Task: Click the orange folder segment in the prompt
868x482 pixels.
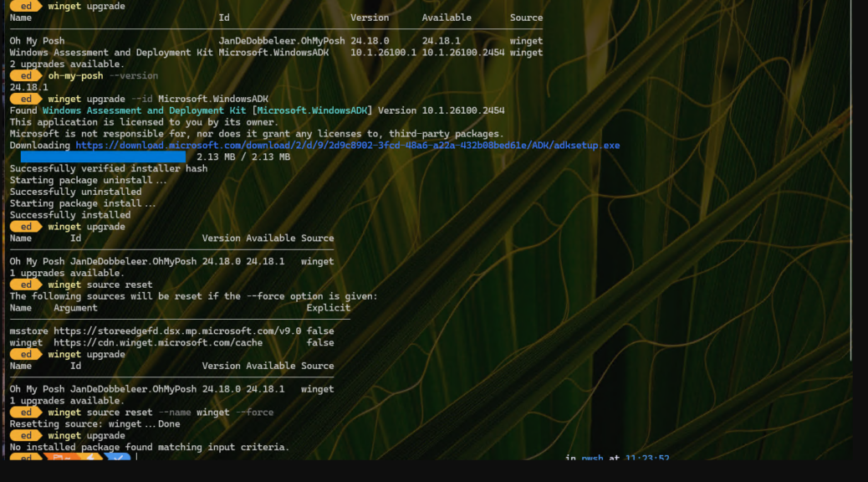Action: point(63,457)
